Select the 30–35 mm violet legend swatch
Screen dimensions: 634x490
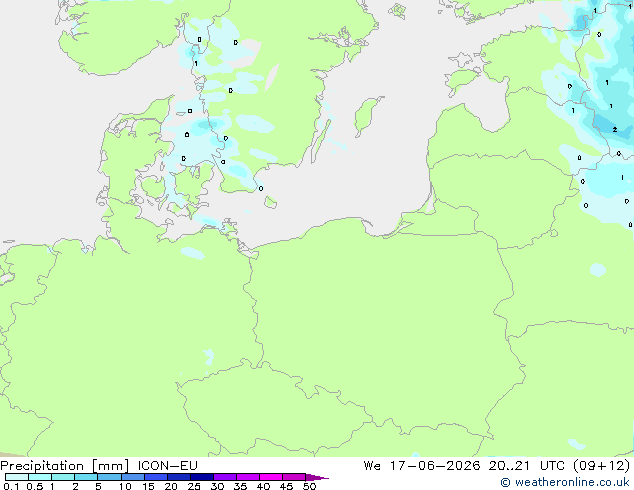coord(224,477)
